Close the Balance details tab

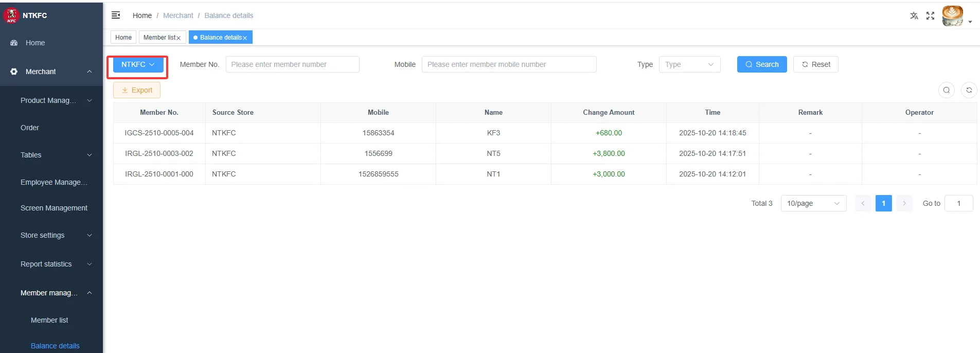coord(245,38)
